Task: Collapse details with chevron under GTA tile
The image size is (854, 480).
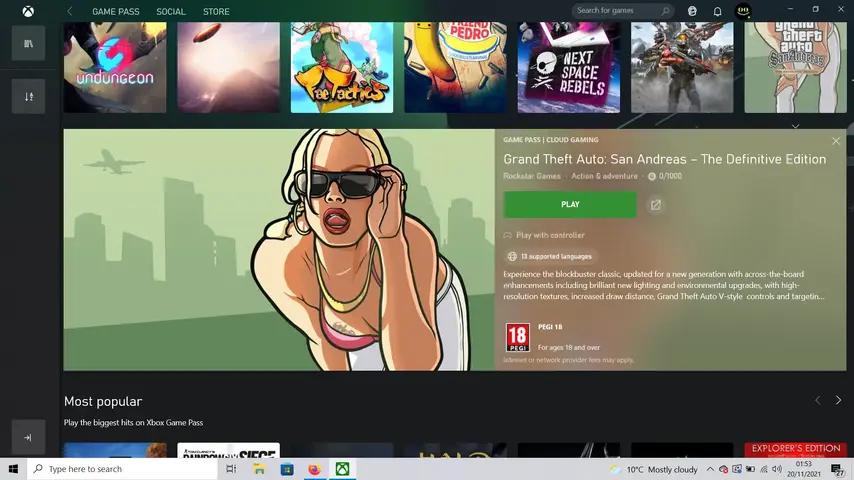Action: [795, 126]
